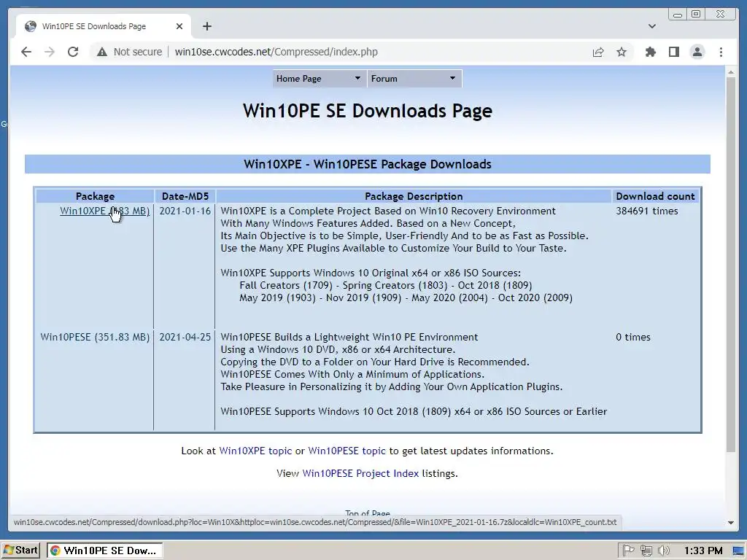Click the 384691 times count
This screenshot has height=560, width=747.
[x=647, y=211]
